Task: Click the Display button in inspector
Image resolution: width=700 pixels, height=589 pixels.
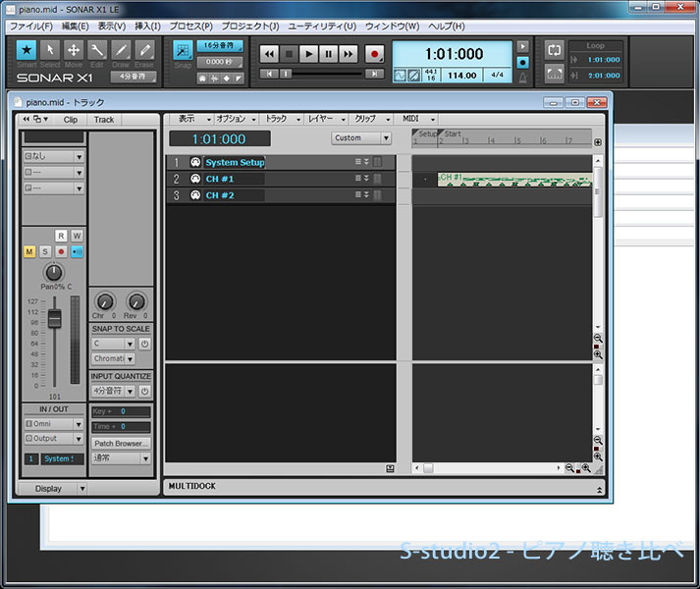Action: point(48,488)
